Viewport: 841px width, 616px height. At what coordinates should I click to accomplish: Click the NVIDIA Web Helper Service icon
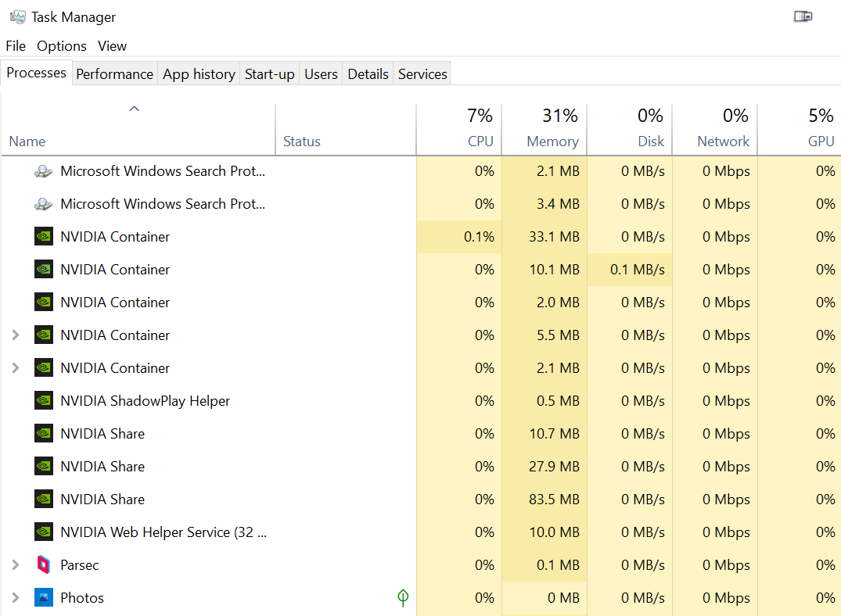click(x=44, y=532)
